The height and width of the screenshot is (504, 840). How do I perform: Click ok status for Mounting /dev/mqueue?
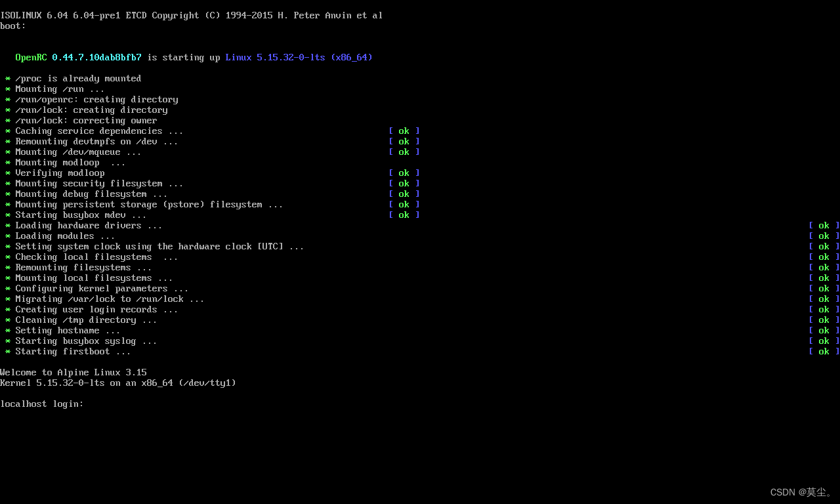pos(404,152)
